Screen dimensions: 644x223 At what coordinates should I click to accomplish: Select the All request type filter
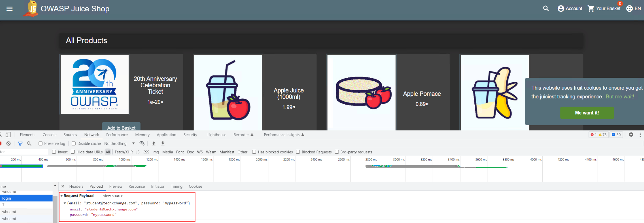coord(108,152)
